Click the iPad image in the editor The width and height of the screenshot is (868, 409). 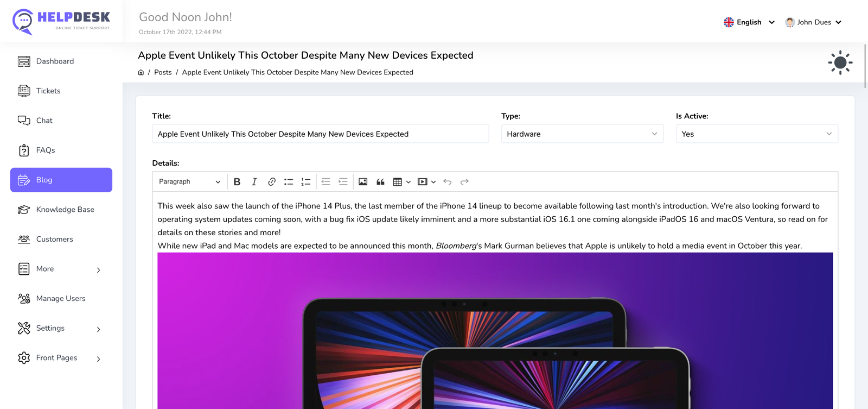[x=495, y=331]
